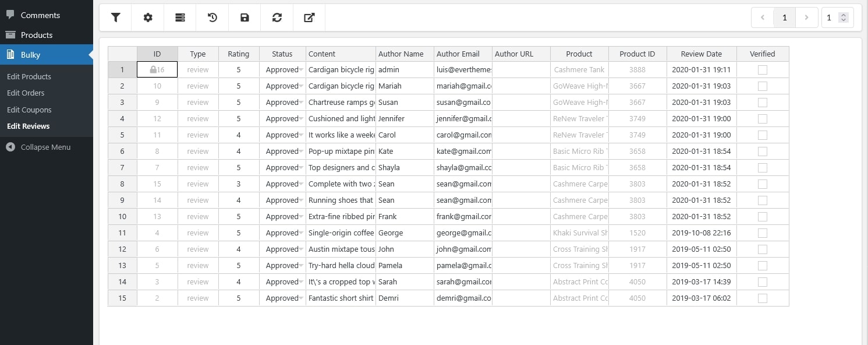The image size is (868, 345).
Task: Expand Status dropdown in Kate's row
Action: (x=301, y=152)
